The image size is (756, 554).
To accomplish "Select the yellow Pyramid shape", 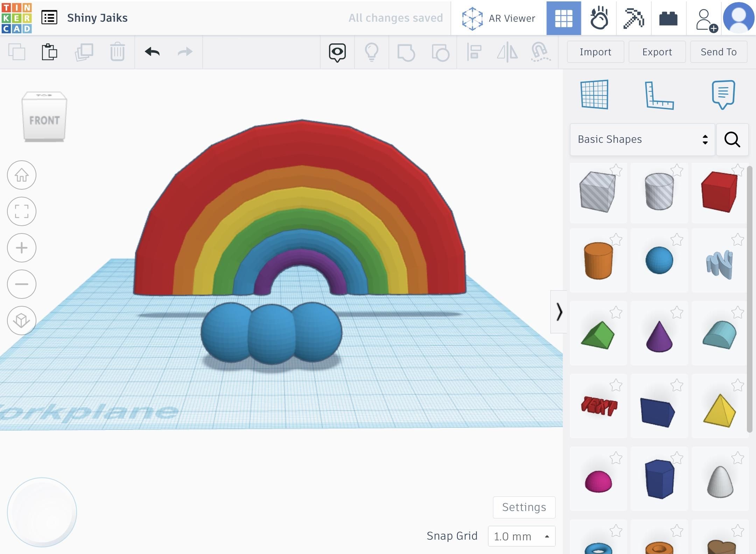I will pos(720,411).
